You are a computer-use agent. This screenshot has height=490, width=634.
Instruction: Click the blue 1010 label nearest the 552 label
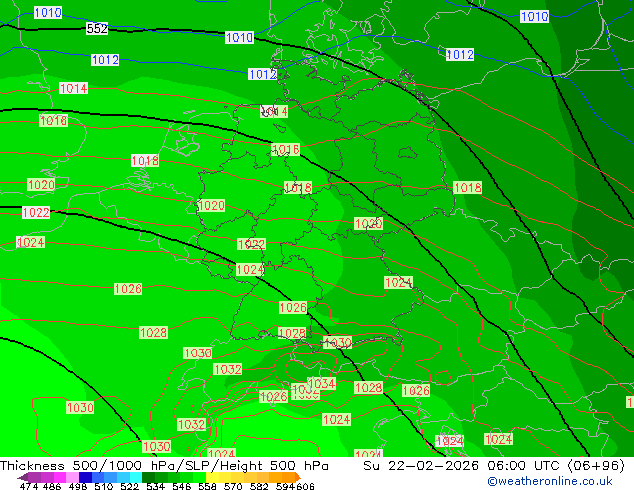(x=48, y=13)
